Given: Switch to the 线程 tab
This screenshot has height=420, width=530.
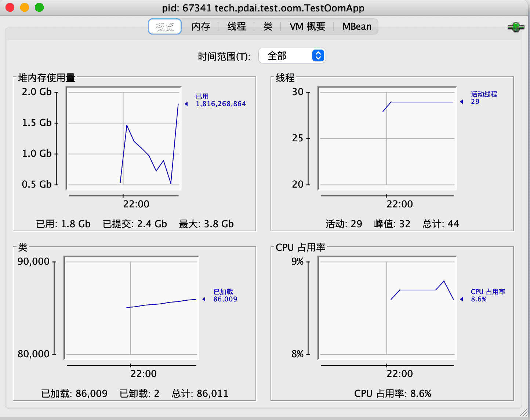Looking at the screenshot, I should coord(236,27).
